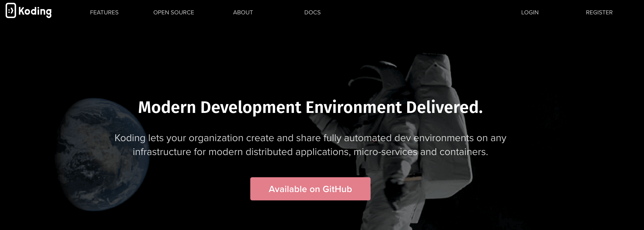Click LOGIN in the top navigation
This screenshot has width=644, height=230.
click(x=529, y=12)
